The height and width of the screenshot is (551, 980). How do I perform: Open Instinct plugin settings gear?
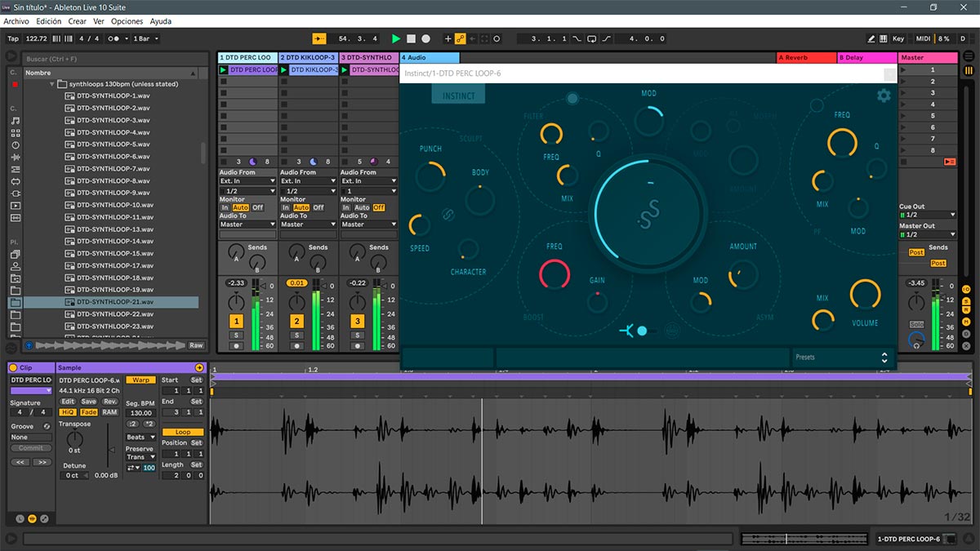tap(884, 96)
